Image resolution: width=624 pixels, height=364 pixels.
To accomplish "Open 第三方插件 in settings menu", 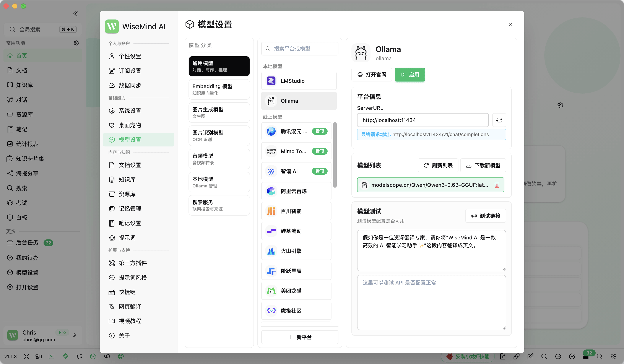I will coord(139,263).
